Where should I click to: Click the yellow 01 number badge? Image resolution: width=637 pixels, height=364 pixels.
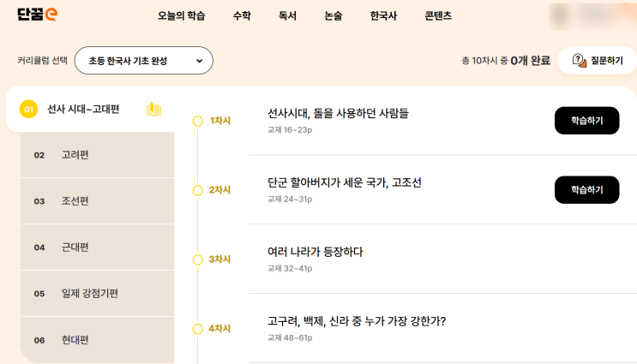[28, 110]
